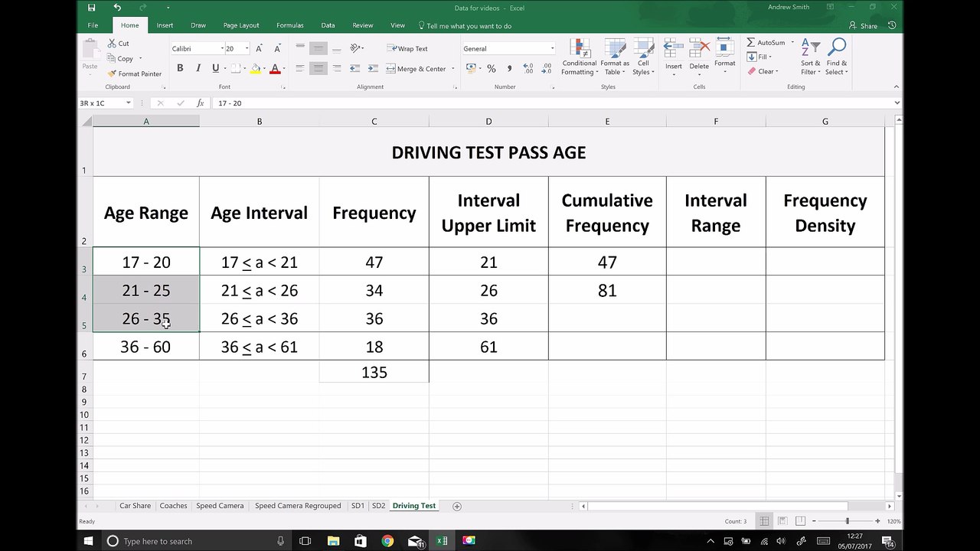980x551 pixels.
Task: Open the font name Calibri dropdown
Action: 222,48
